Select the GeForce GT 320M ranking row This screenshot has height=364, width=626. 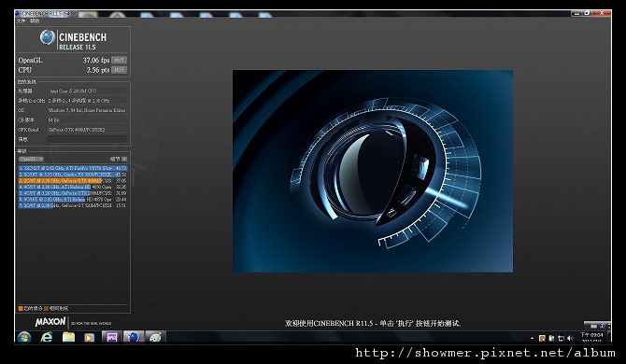click(73, 205)
